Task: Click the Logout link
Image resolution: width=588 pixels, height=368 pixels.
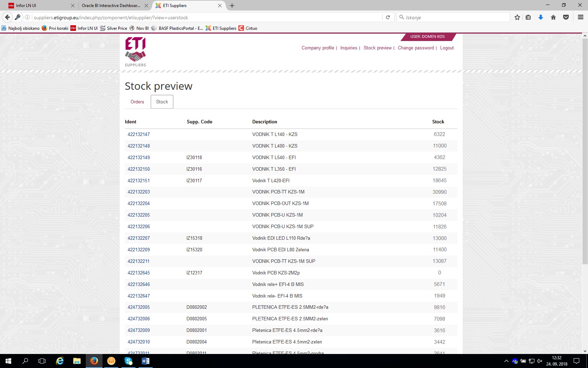Action: pos(447,48)
